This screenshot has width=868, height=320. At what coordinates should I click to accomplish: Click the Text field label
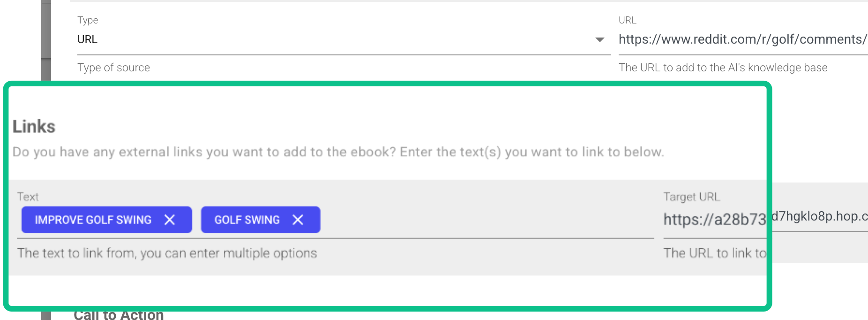28,197
